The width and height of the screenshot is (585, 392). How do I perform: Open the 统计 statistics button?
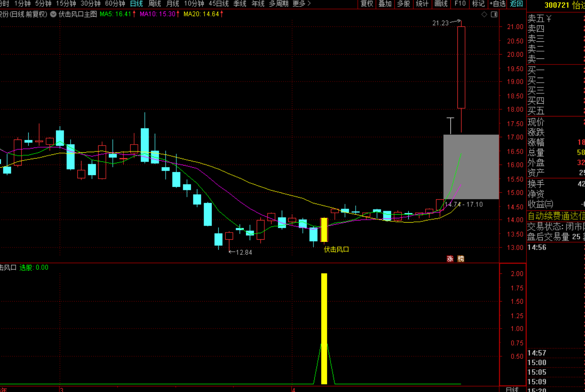pyautogui.click(x=422, y=4)
